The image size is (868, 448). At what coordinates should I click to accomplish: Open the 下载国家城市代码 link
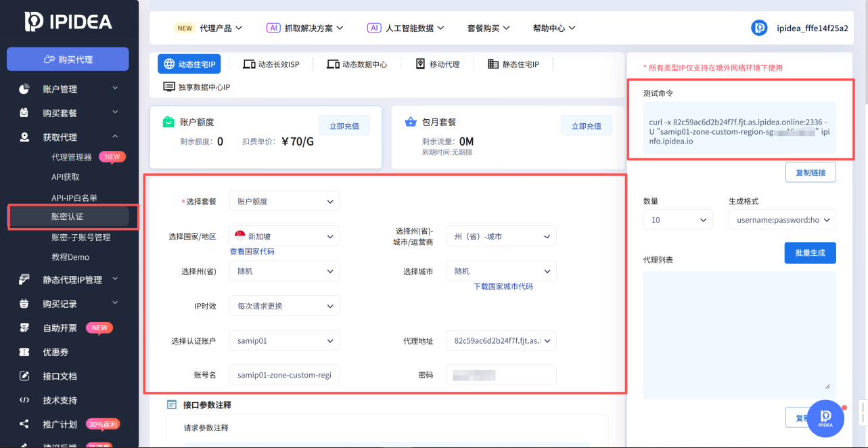[503, 286]
